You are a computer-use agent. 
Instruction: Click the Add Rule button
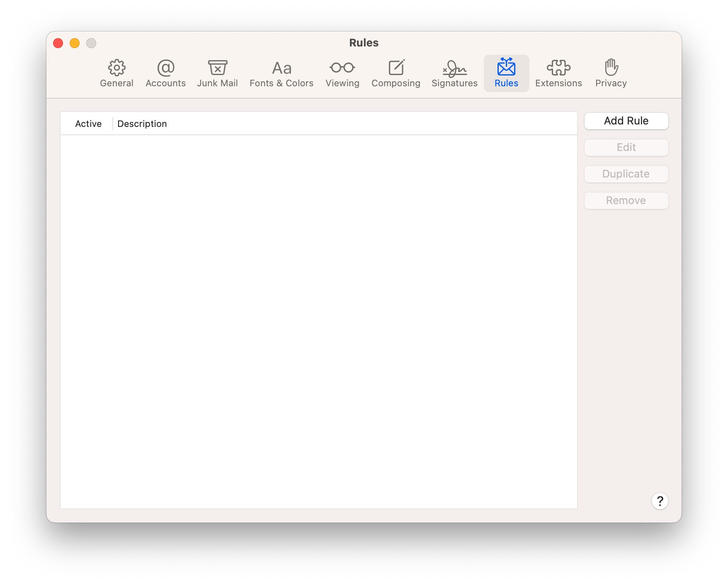[x=626, y=121]
